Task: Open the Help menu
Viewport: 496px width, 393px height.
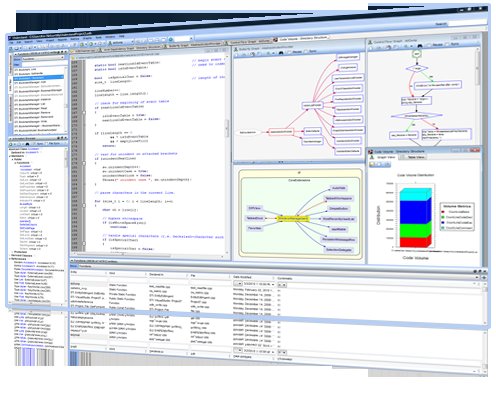Action: (x=122, y=36)
